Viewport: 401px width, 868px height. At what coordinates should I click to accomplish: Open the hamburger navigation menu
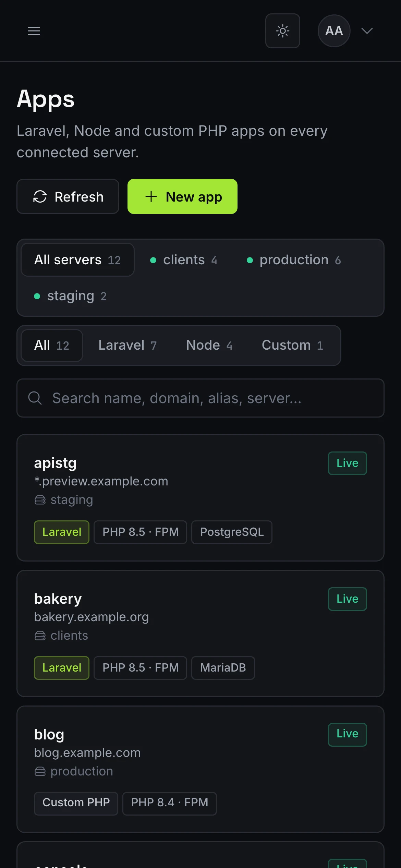pyautogui.click(x=34, y=31)
